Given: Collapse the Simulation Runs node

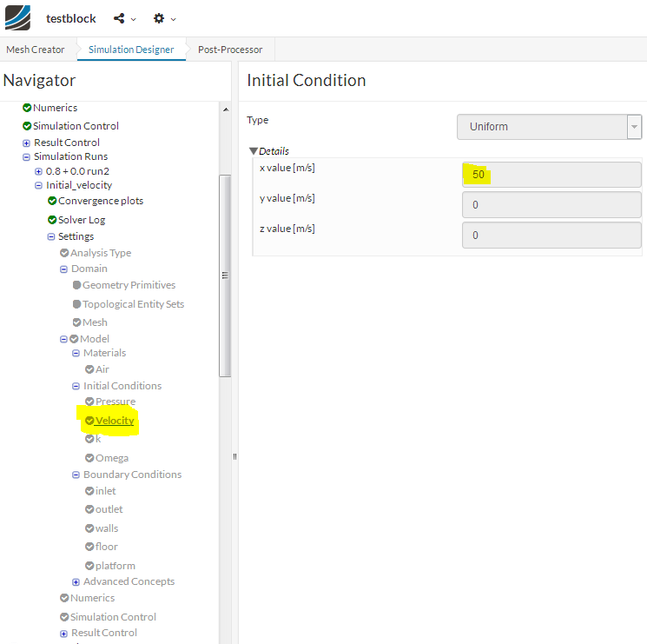Looking at the screenshot, I should pos(26,157).
